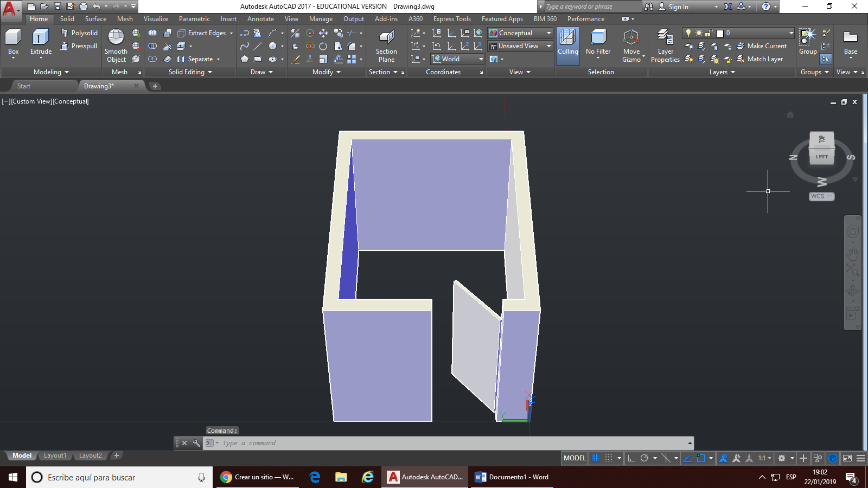This screenshot has width=868, height=488.
Task: Toggle grid display in status bar
Action: pos(596,458)
